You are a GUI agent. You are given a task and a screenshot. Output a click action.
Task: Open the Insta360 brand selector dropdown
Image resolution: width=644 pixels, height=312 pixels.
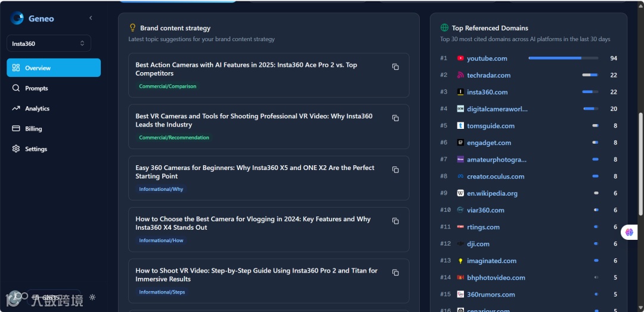click(x=49, y=43)
